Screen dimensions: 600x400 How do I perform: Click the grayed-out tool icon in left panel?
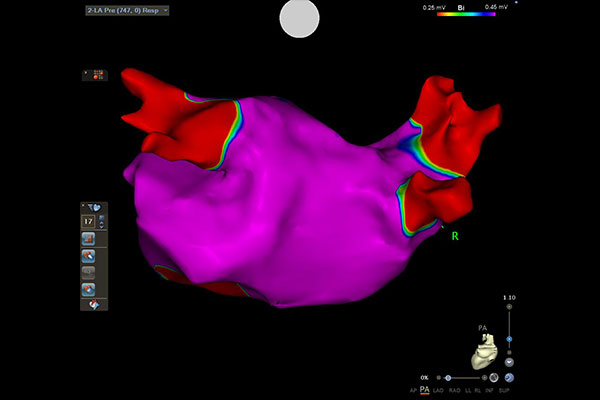pos(88,273)
